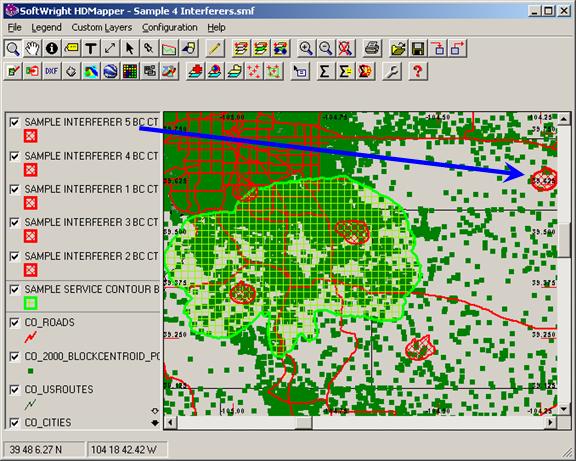Uncheck SAMPLE INTERFERER 1 BC CT layer
This screenshot has height=461, width=576.
pos(14,189)
